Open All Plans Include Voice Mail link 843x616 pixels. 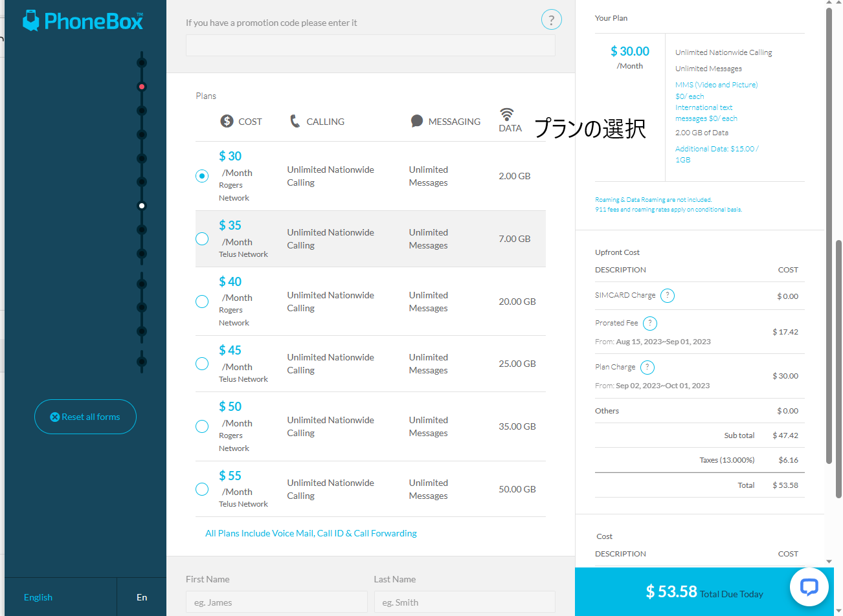(x=311, y=533)
